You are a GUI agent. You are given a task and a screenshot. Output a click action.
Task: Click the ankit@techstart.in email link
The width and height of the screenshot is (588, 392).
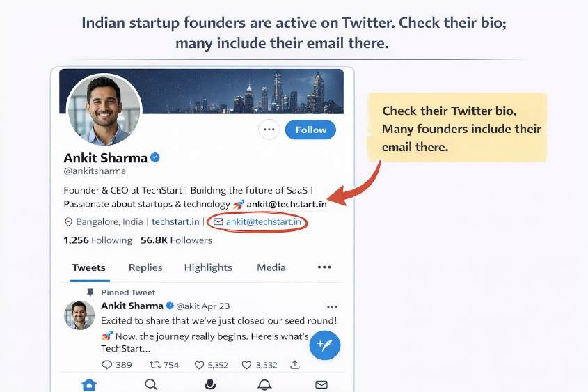point(263,222)
